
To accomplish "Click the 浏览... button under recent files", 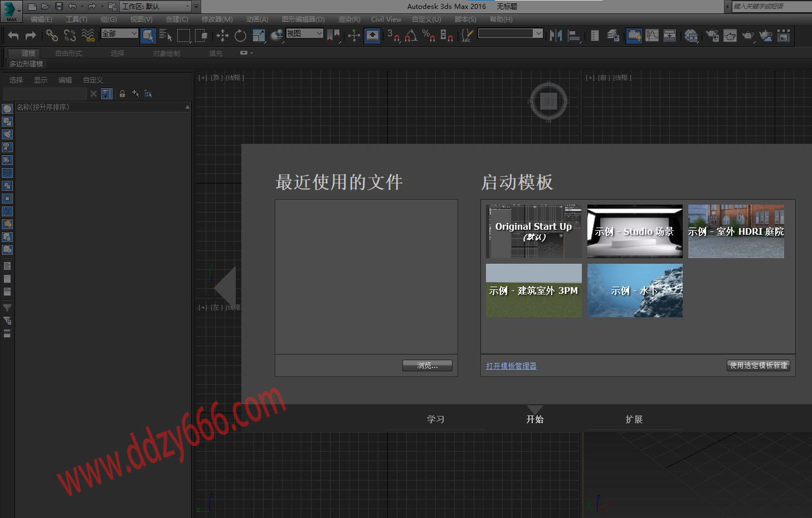I will point(427,366).
